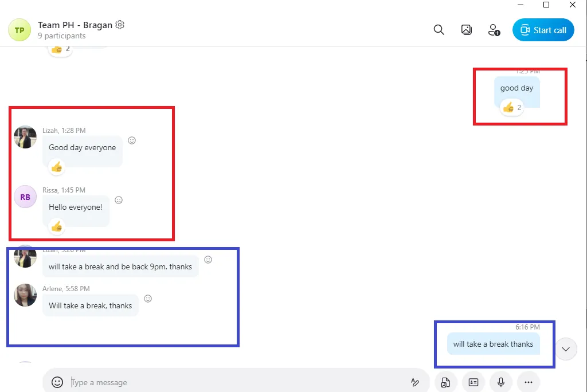
Task: Share a contact card
Action: tap(473, 382)
